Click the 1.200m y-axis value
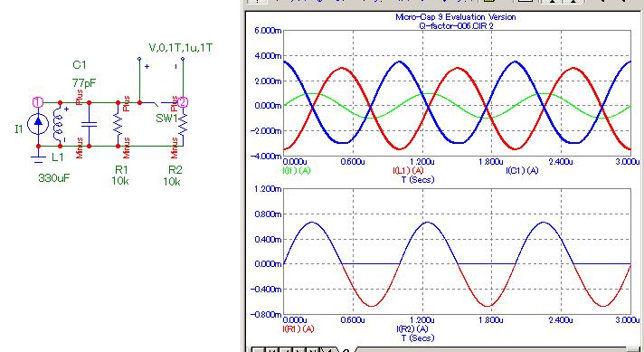The width and height of the screenshot is (644, 352). [x=268, y=189]
